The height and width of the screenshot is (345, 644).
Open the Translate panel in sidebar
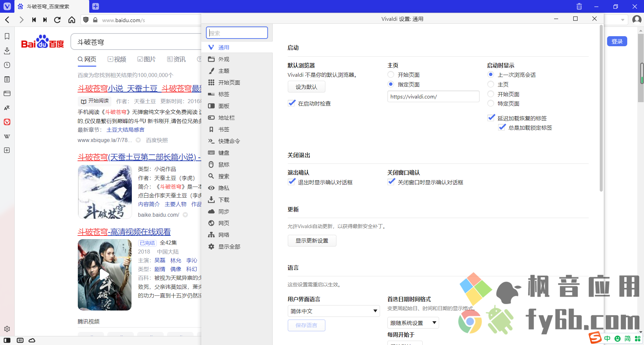point(7,108)
